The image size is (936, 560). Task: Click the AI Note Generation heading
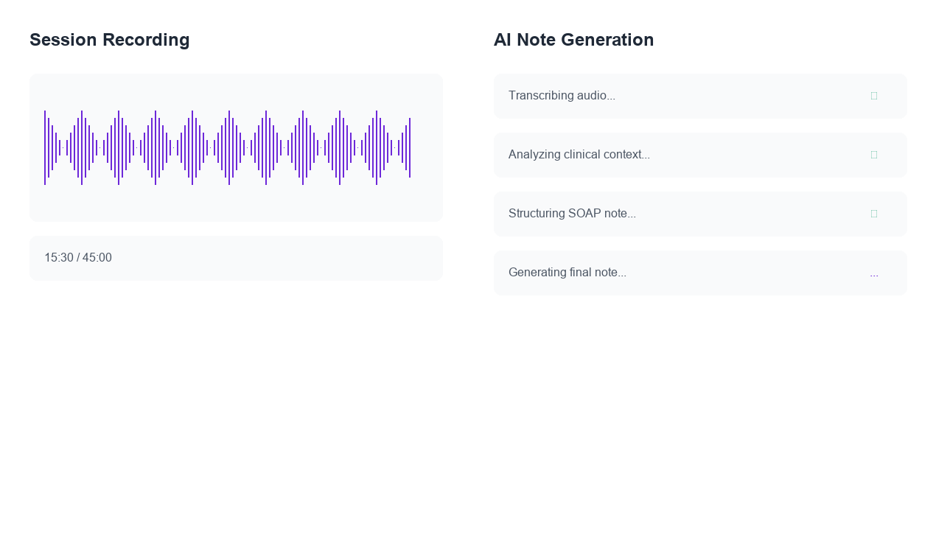573,40
